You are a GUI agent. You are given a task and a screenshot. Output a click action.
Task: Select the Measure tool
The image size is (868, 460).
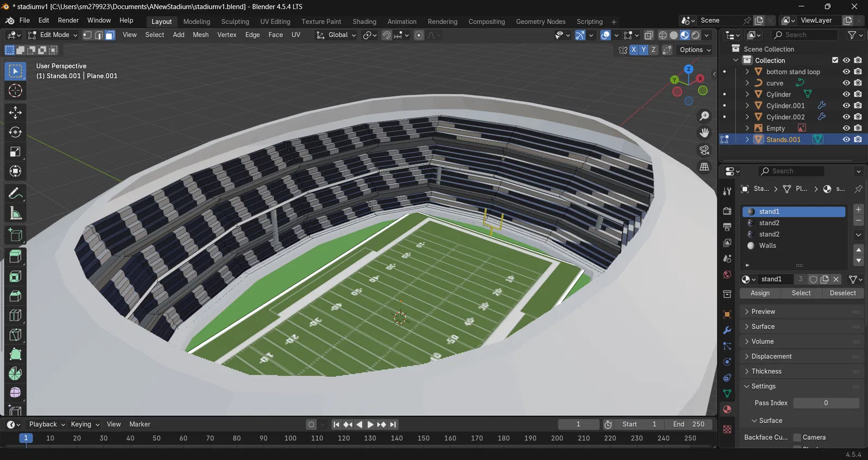click(x=15, y=214)
